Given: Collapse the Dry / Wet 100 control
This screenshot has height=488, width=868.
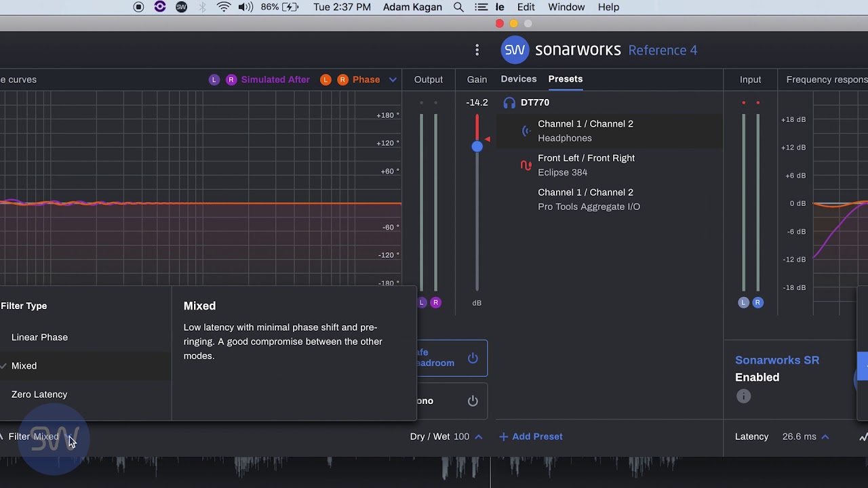Looking at the screenshot, I should [478, 436].
